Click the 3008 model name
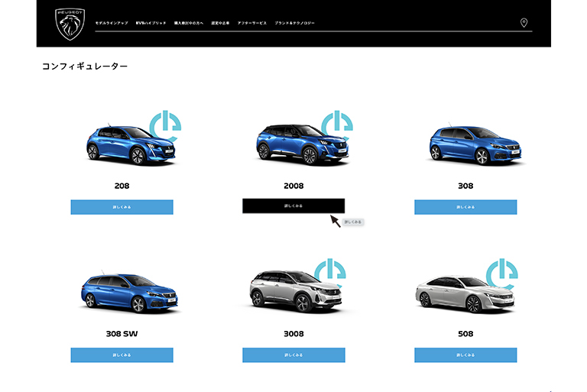This screenshot has height=392, width=587. [x=293, y=334]
